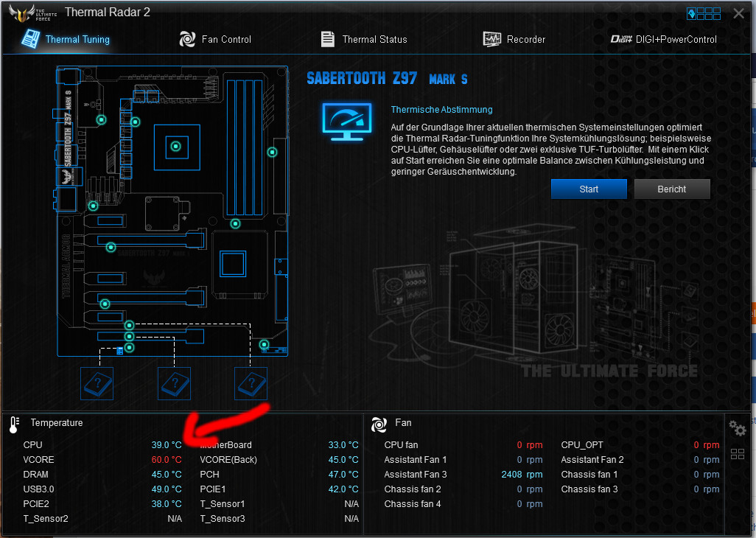Open the window layout switcher icon
Screen dimensions: 756x538
(704, 13)
